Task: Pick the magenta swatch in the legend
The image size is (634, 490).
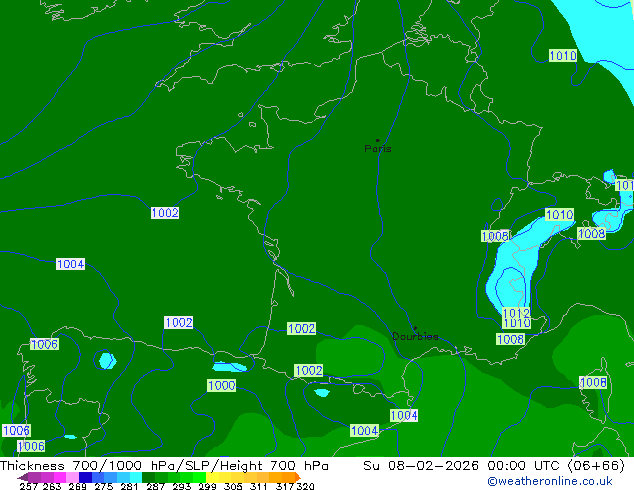Action: [60, 477]
